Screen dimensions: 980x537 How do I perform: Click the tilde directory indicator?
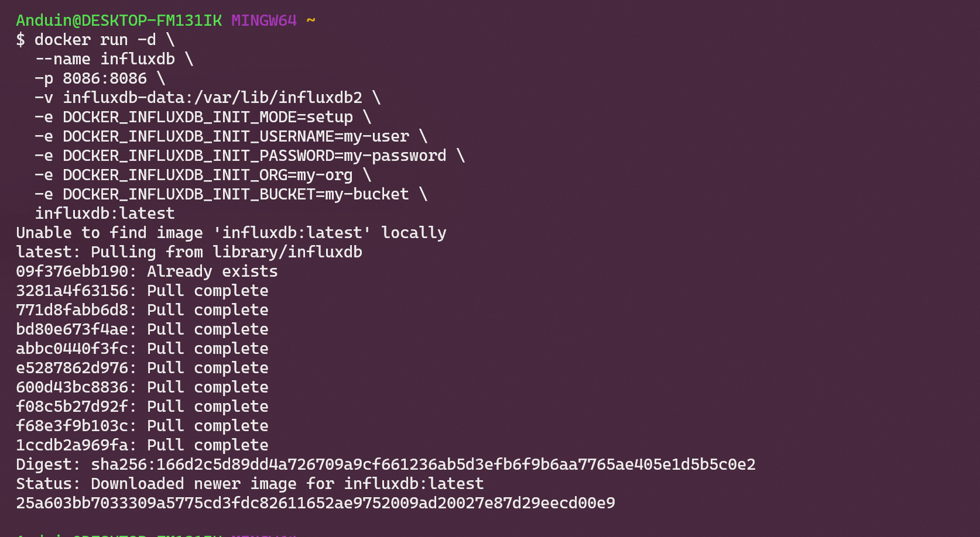coord(311,20)
